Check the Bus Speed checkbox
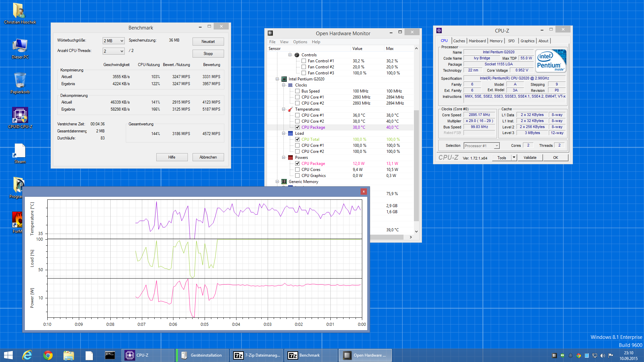The width and height of the screenshot is (644, 362). pyautogui.click(x=297, y=91)
